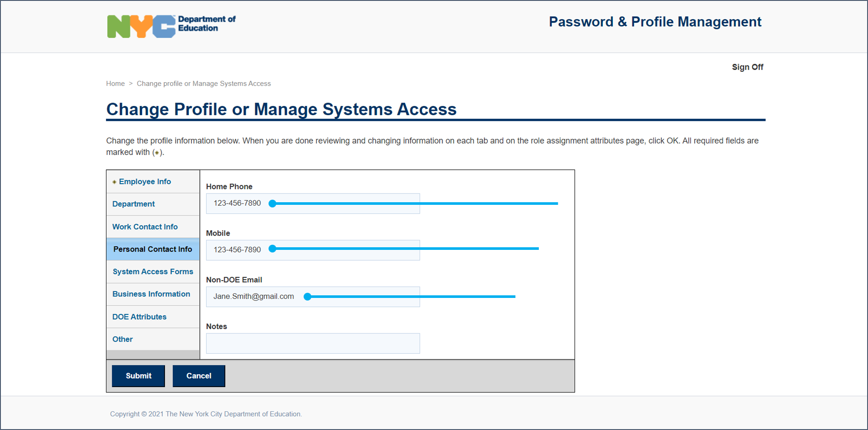Viewport: 868px width, 430px height.
Task: Switch to the Department tab
Action: coord(133,204)
